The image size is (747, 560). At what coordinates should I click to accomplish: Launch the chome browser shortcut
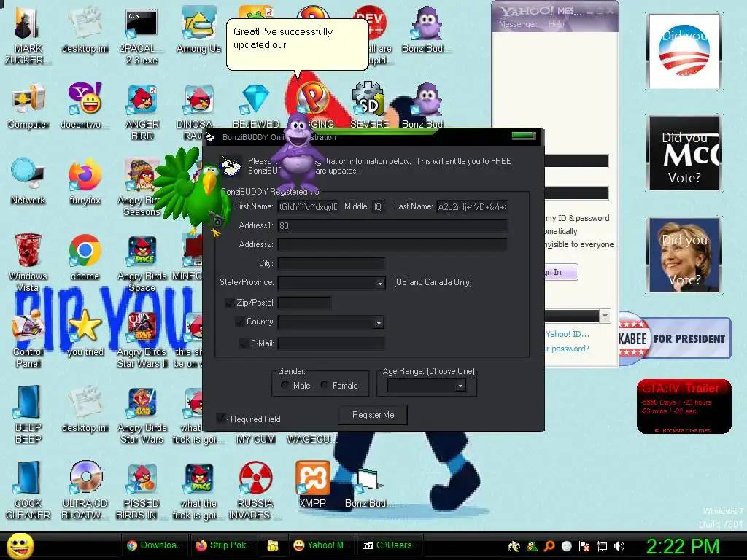coord(85,257)
